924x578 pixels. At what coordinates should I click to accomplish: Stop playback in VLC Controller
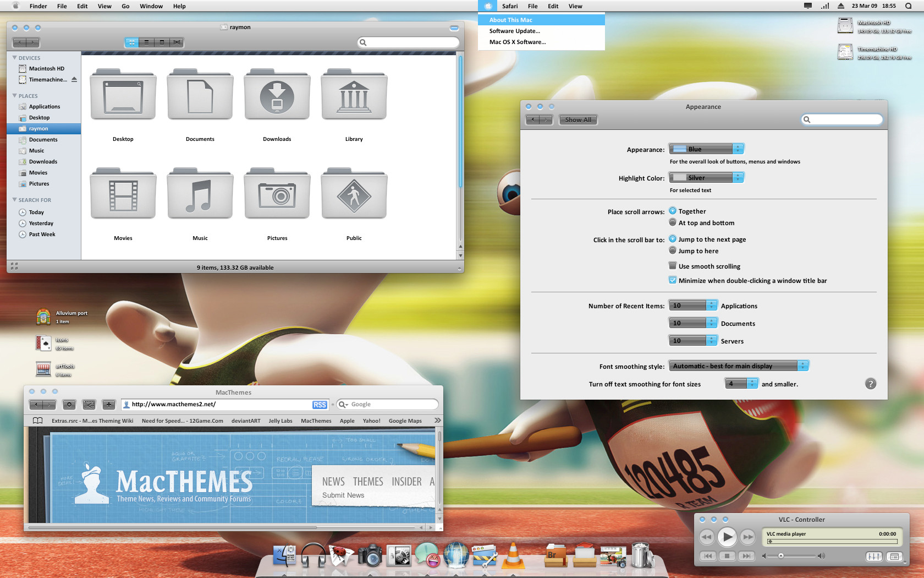(727, 557)
